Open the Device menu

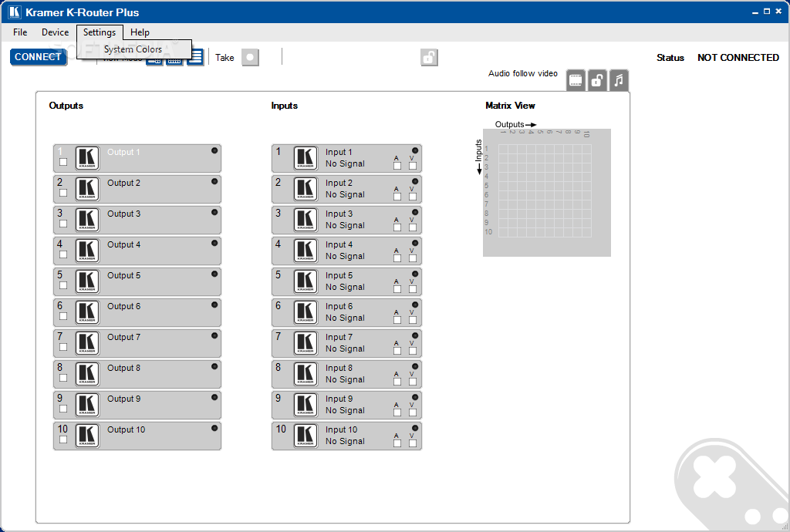55,32
